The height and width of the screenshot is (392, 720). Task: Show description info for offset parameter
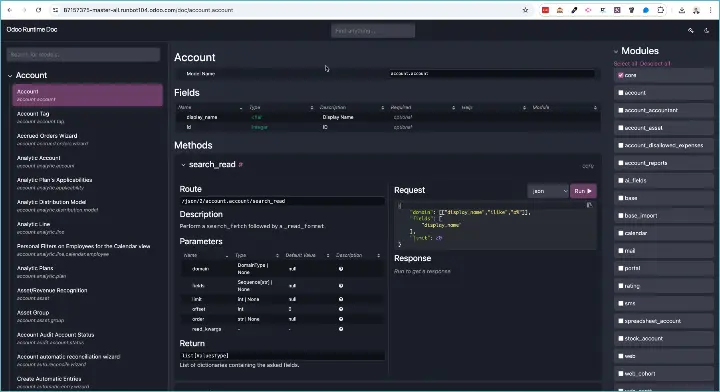(x=341, y=309)
